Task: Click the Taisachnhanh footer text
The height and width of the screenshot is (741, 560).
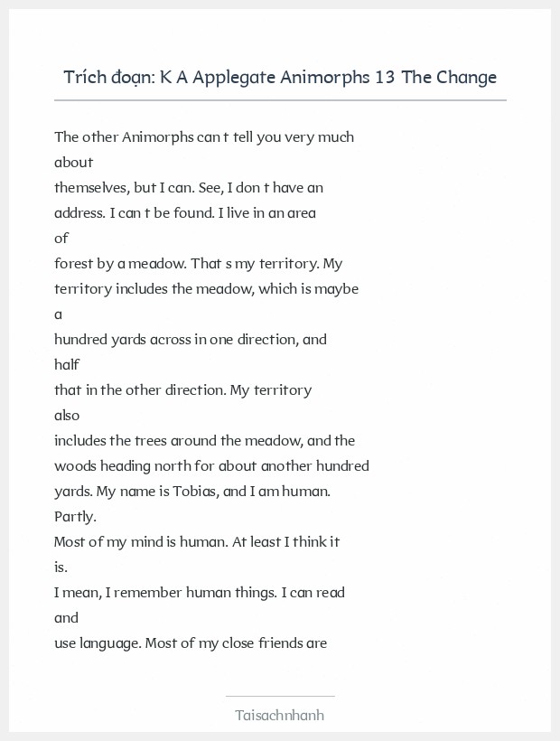Action: pos(280,715)
